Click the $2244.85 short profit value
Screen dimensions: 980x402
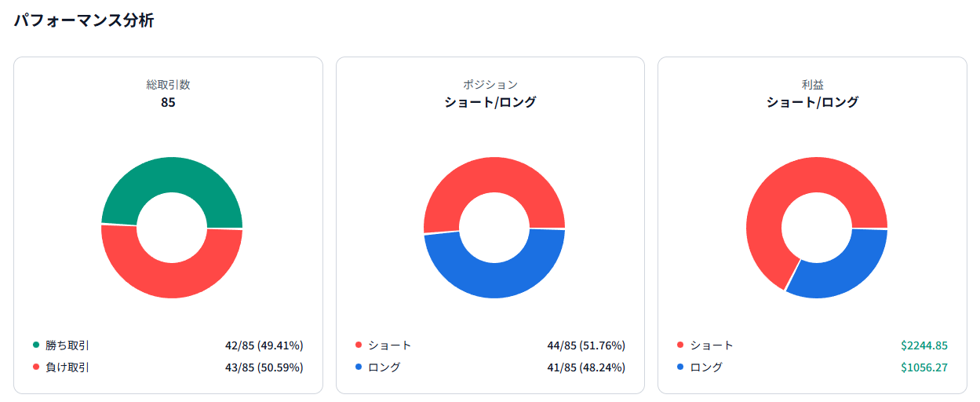click(x=924, y=345)
